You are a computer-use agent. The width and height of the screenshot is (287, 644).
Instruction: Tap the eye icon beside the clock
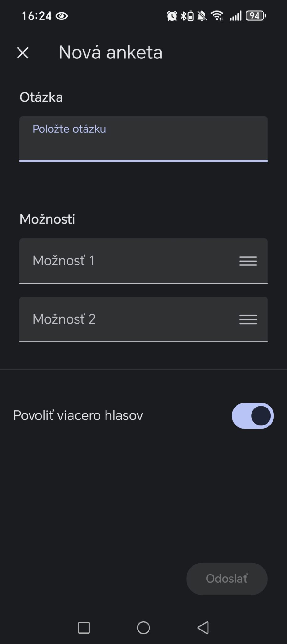pos(62,16)
